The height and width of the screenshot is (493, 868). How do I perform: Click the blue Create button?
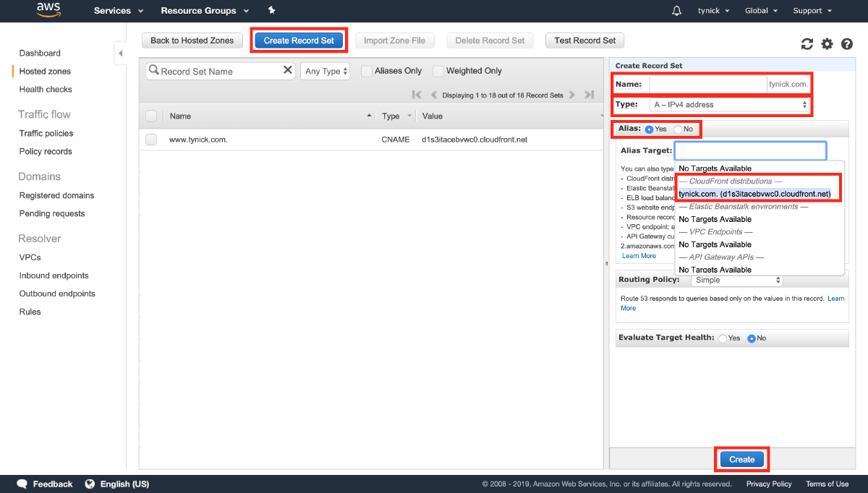pos(742,459)
